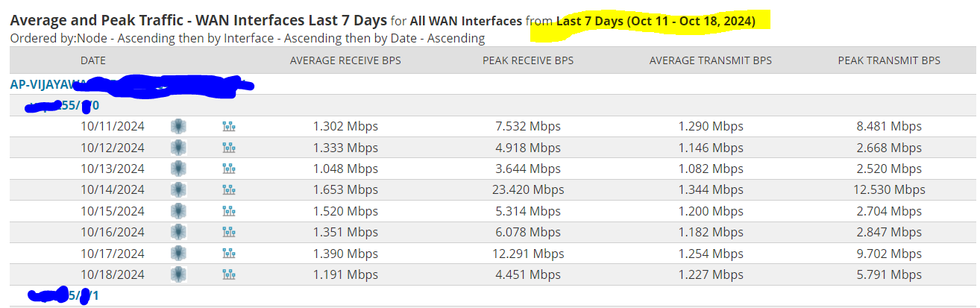Click the Peak Transmit BPS column header
The width and height of the screenshot is (980, 308).
coord(889,60)
